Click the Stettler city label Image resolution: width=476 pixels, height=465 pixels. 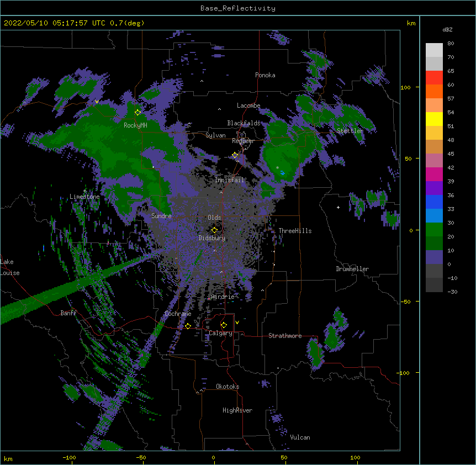point(350,131)
